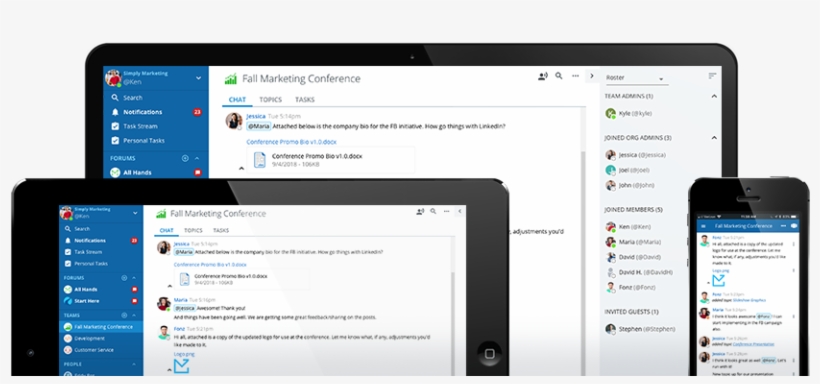Screen dimensions: 820x384
Task: Click the chat search magnifier on the laptop
Action: 559,76
